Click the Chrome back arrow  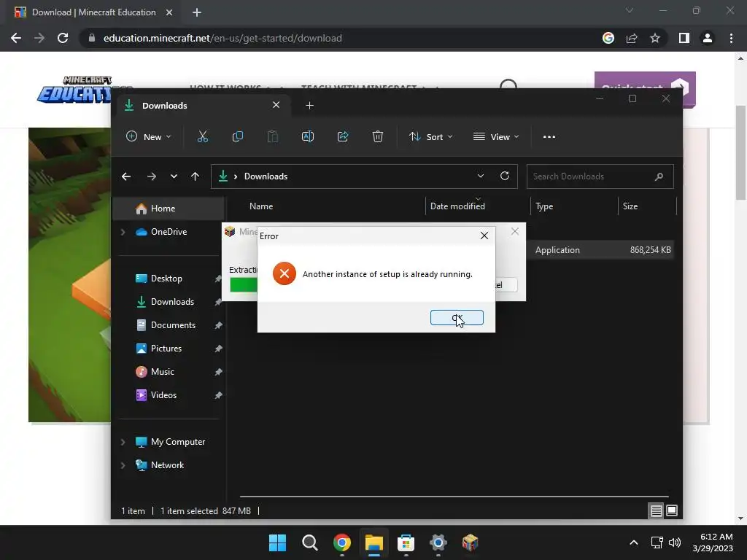point(16,38)
